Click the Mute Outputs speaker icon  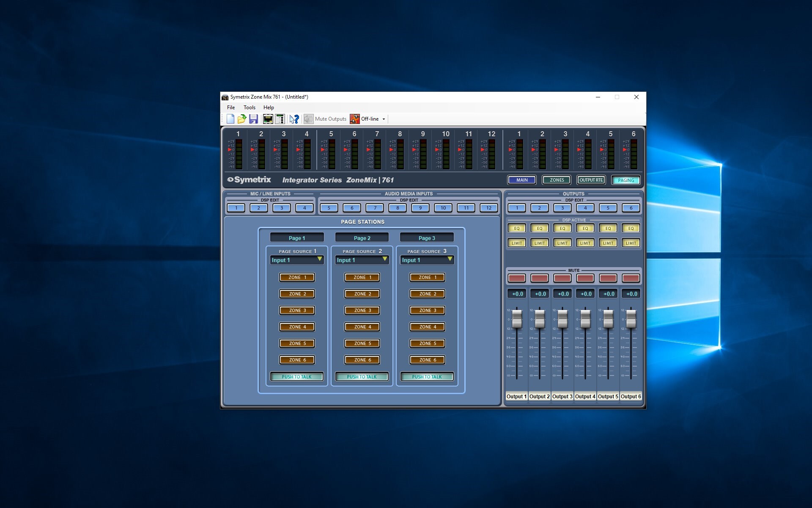pyautogui.click(x=308, y=119)
